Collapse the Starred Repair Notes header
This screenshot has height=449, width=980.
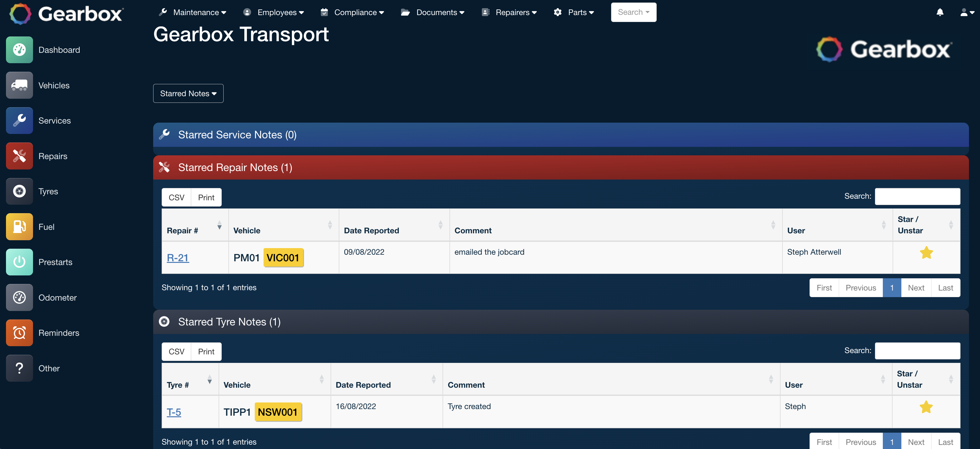click(561, 167)
